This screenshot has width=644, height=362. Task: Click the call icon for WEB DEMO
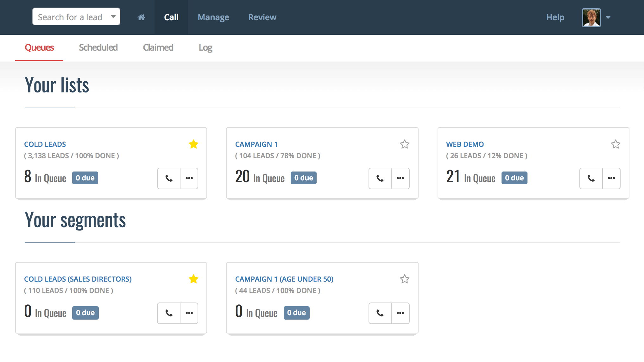[x=590, y=177]
